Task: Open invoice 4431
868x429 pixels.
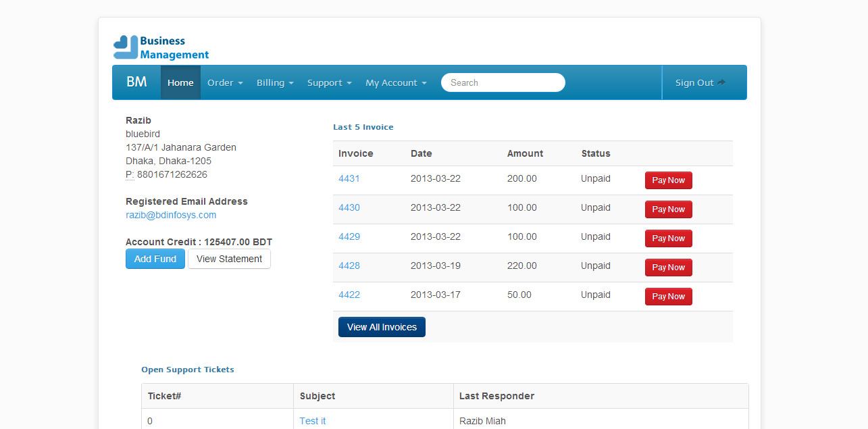Action: pyautogui.click(x=349, y=178)
